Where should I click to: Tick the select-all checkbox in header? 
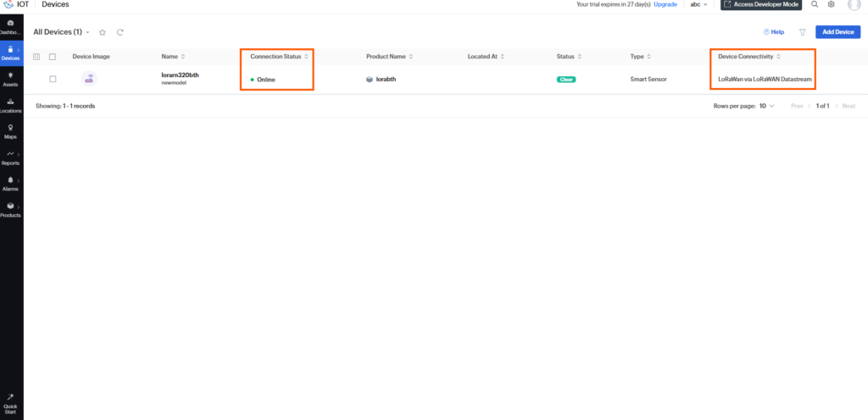[x=53, y=57]
